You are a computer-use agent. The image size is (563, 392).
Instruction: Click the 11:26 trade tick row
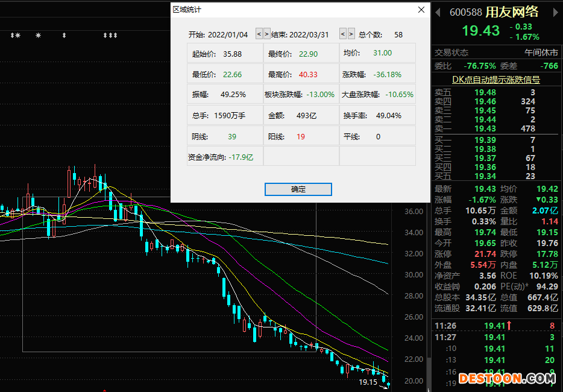pos(496,326)
